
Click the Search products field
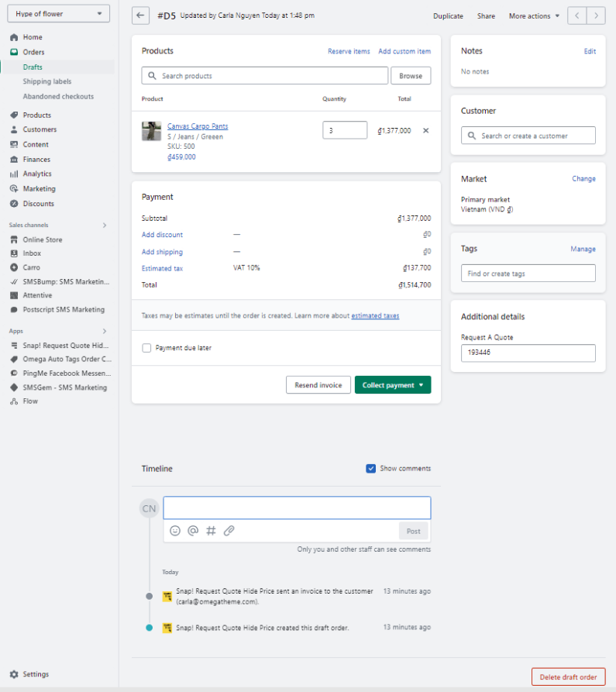271,76
